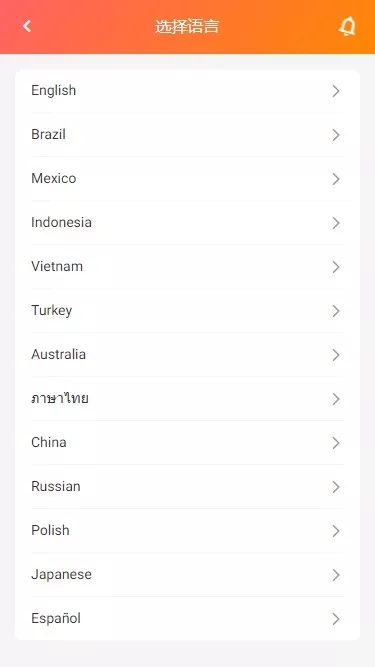
Task: Choose Español language option
Action: [x=188, y=619]
